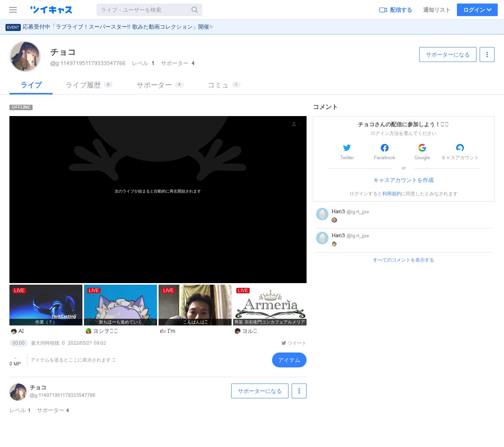Click the 配信する broadcast link

tap(395, 10)
